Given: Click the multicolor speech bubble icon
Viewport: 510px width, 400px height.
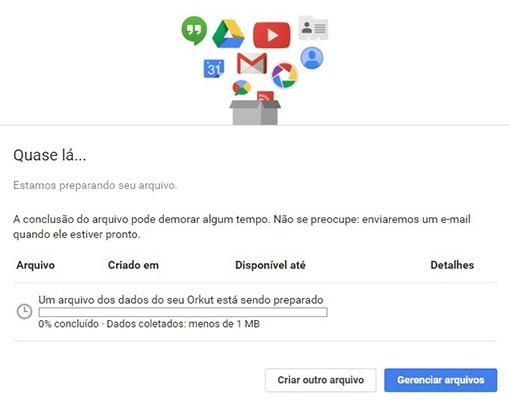Looking at the screenshot, I should [242, 88].
